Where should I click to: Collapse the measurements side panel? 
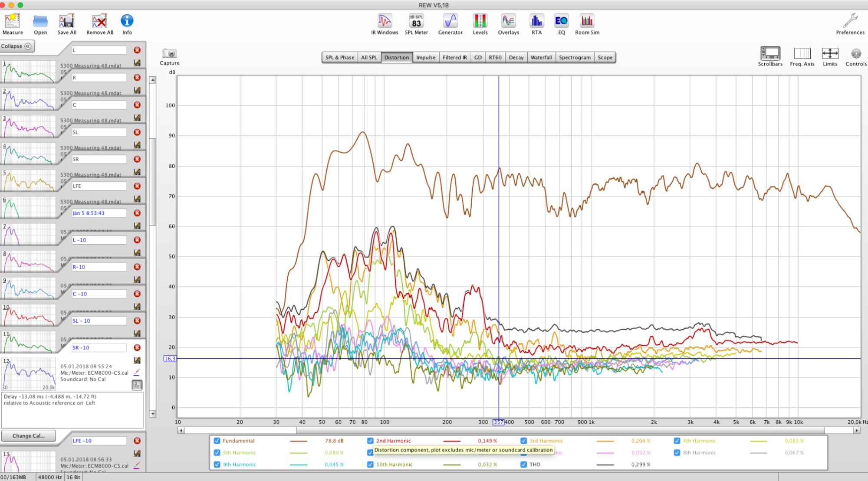tap(16, 46)
